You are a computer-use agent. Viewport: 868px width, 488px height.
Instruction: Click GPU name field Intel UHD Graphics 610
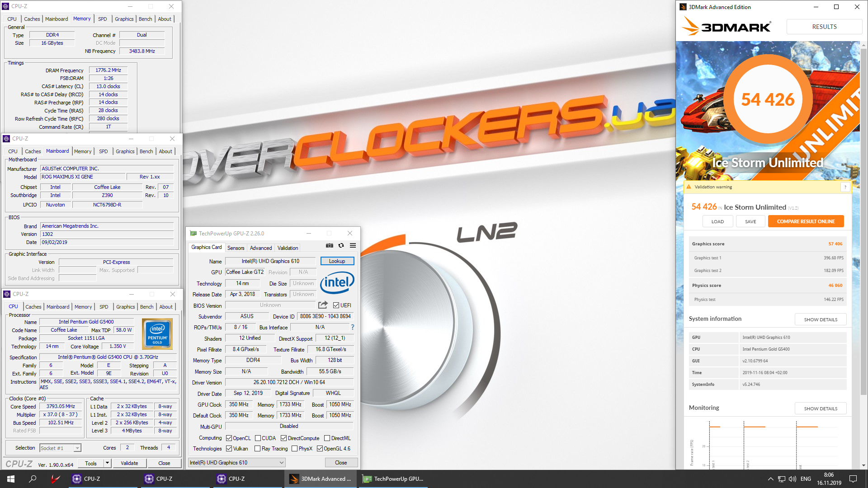coord(270,261)
